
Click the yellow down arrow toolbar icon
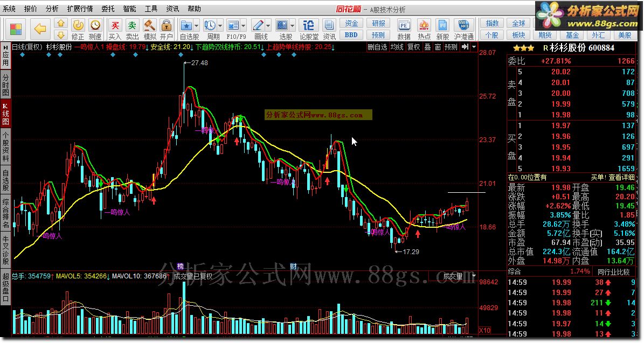click(61, 35)
